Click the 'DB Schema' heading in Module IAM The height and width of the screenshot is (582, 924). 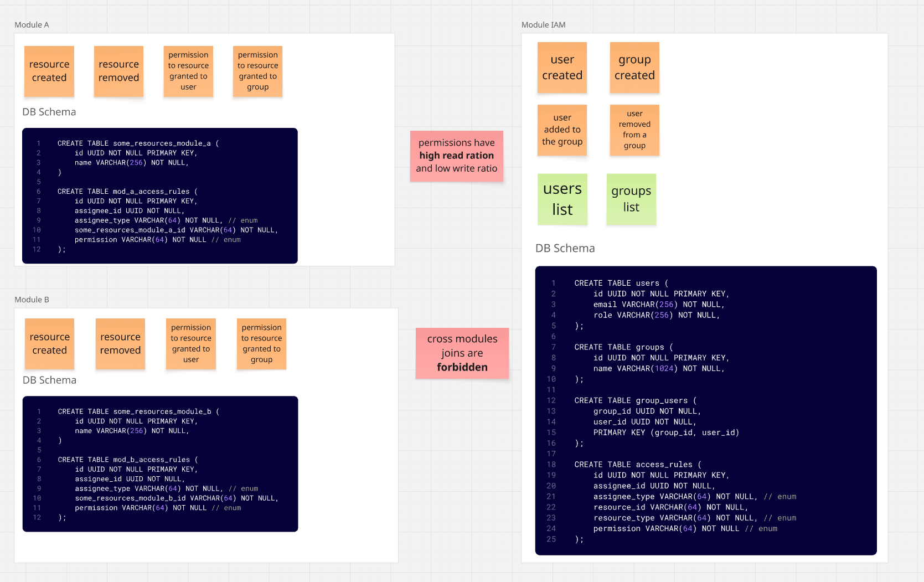coord(565,249)
